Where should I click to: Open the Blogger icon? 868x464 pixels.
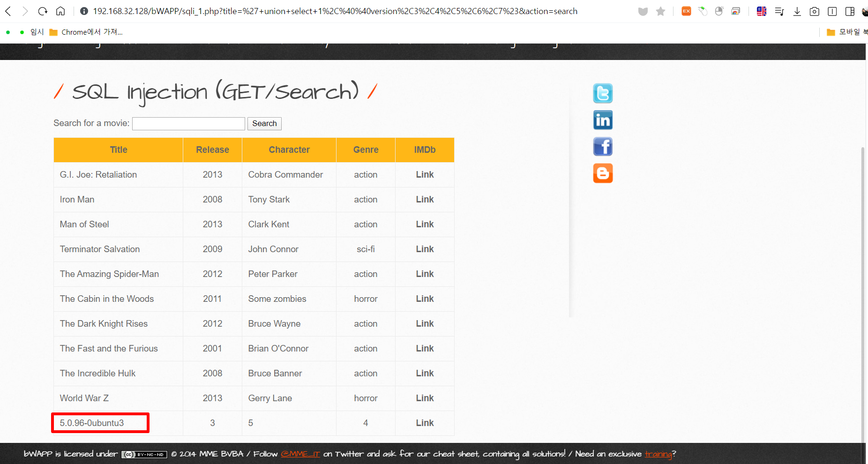click(x=603, y=173)
